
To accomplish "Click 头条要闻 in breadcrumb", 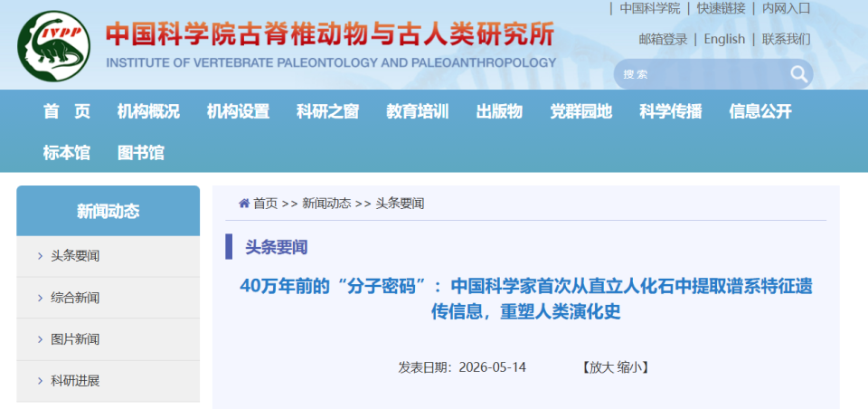I will pyautogui.click(x=401, y=204).
